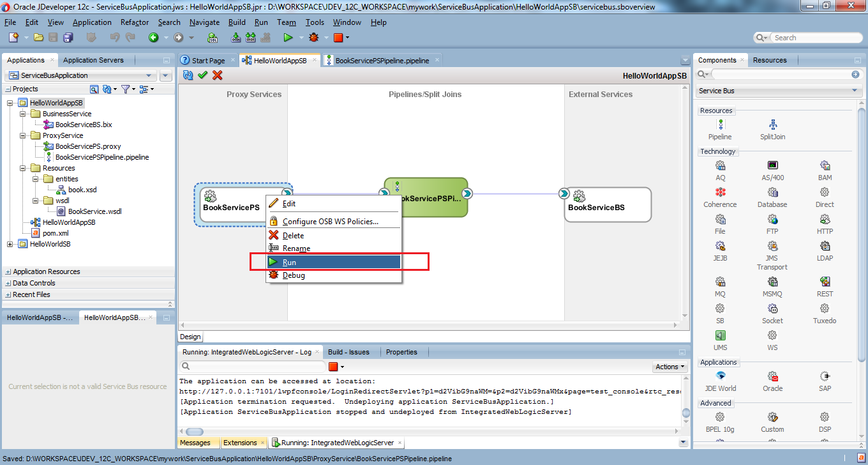Select the JDE World application icon

click(720, 376)
